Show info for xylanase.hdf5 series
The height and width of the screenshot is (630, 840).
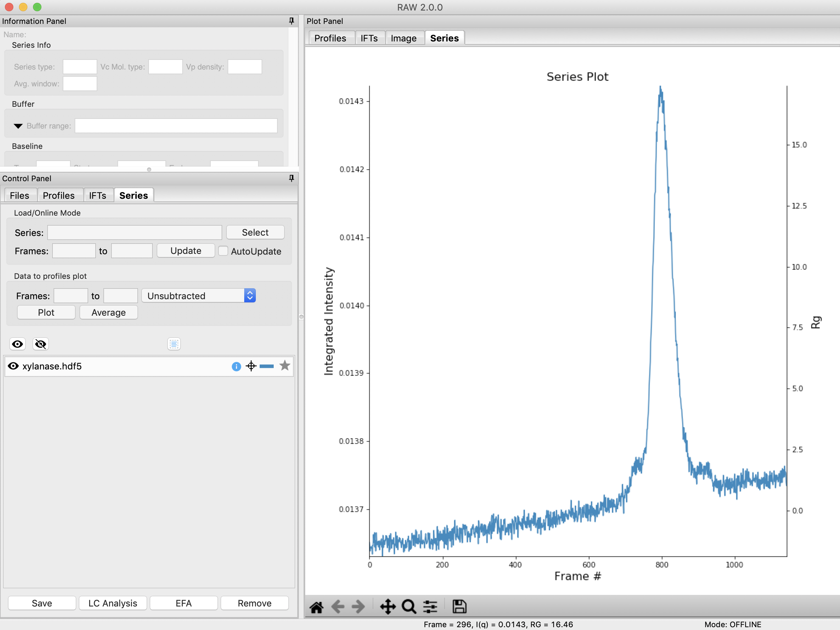pos(236,366)
